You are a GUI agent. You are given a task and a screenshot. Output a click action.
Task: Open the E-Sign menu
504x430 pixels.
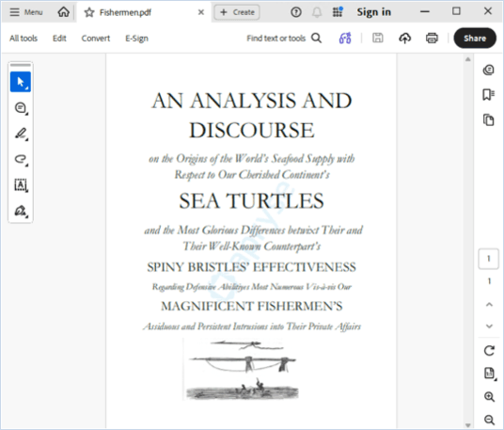pyautogui.click(x=136, y=39)
